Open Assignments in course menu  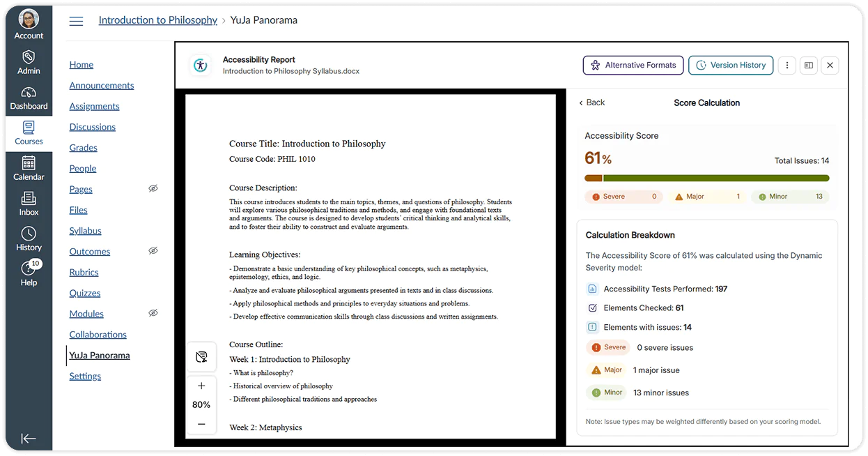(x=94, y=107)
